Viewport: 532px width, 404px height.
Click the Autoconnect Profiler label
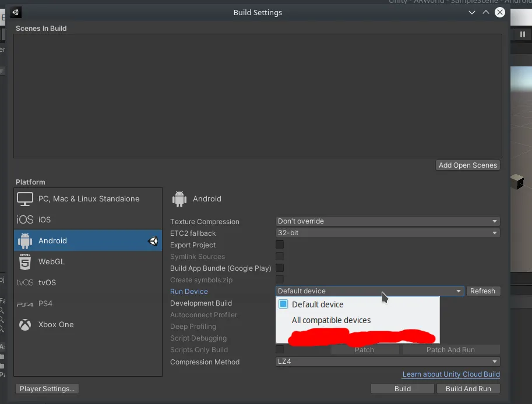click(203, 315)
